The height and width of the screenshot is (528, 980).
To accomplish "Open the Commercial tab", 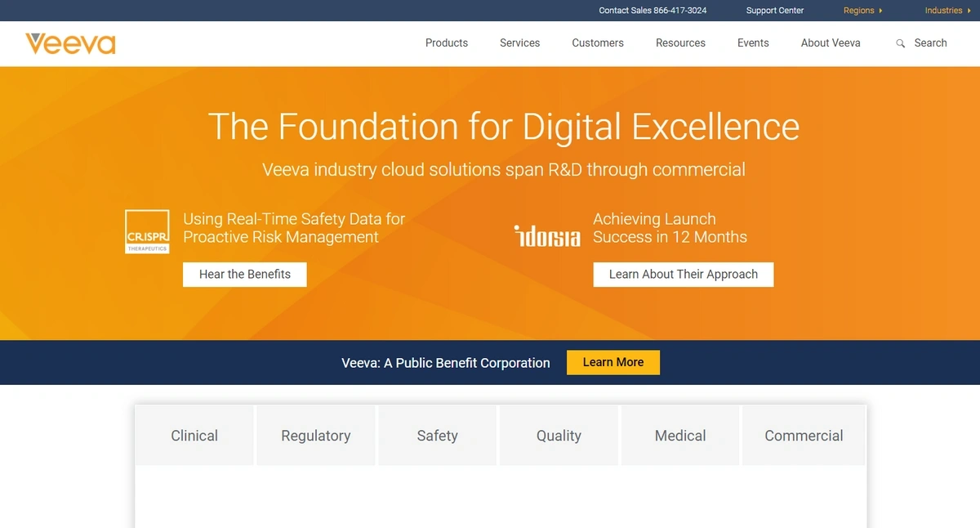I will pos(804,436).
